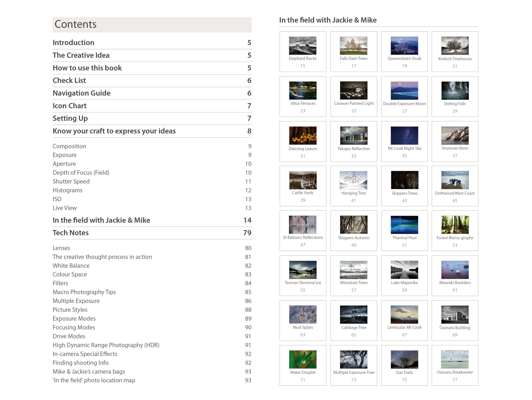This screenshot has height=400, width=532.
Task: Click the Tekapo Reflection image
Action: click(353, 136)
